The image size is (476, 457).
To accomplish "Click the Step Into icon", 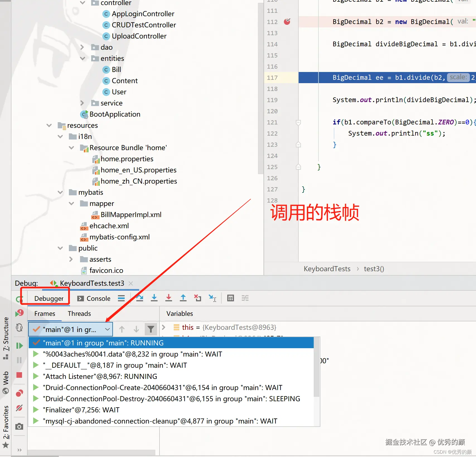I will 154,298.
